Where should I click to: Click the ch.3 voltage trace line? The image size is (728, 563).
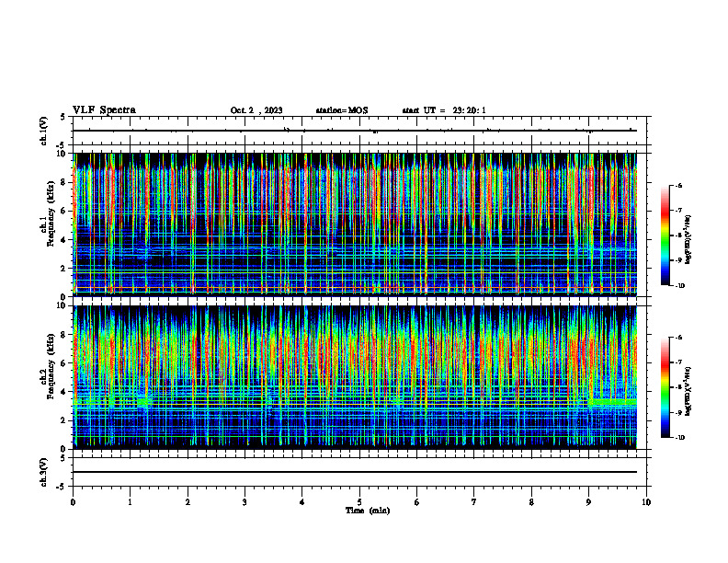pos(355,472)
